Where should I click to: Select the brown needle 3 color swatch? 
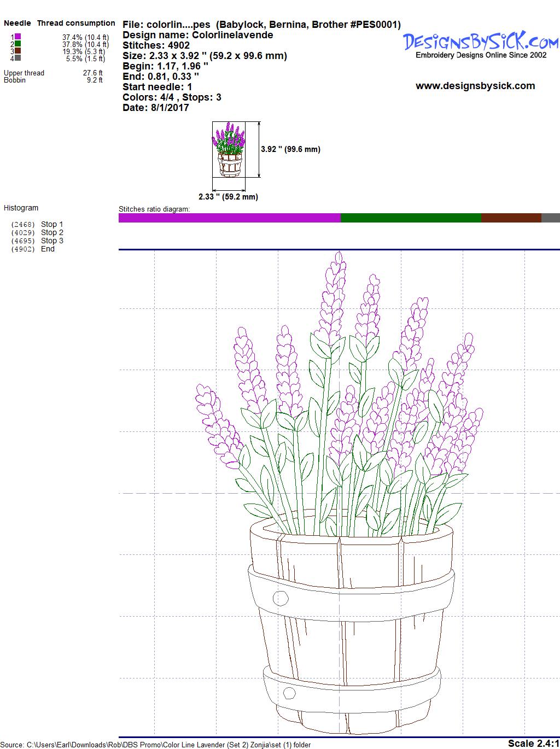coord(18,51)
